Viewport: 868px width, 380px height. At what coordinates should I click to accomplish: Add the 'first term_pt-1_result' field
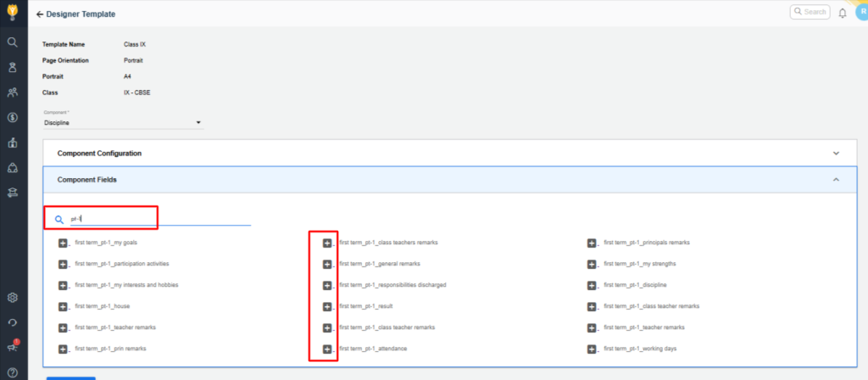pos(327,306)
